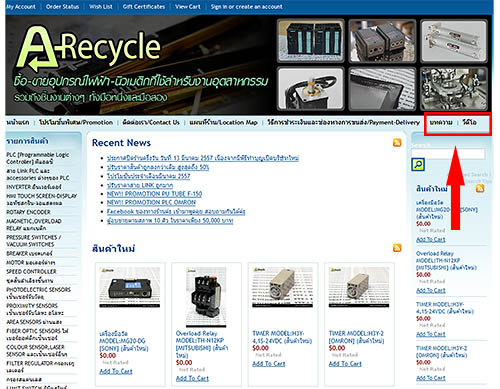Open the Location Map menu item
This screenshot has width=500, height=389.
223,123
